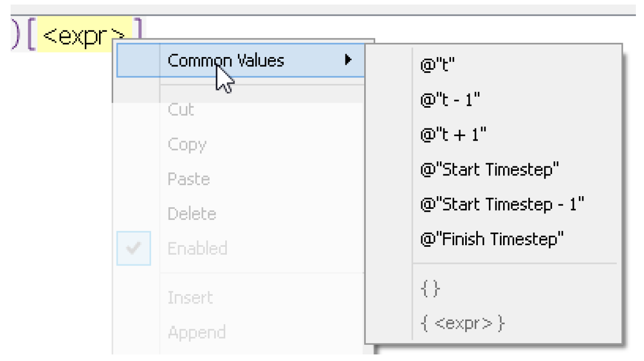Toggle the Enabled checkmark
644x361 pixels.
click(134, 248)
